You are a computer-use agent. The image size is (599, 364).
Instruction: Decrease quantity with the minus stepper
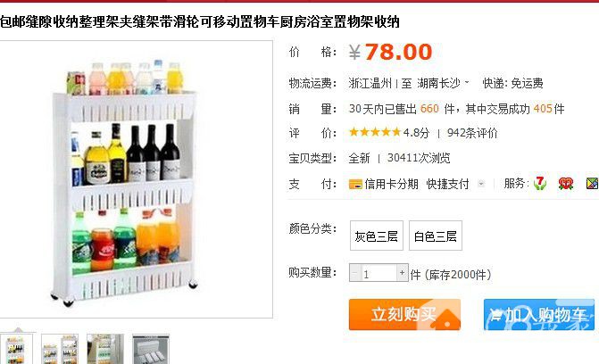355,273
